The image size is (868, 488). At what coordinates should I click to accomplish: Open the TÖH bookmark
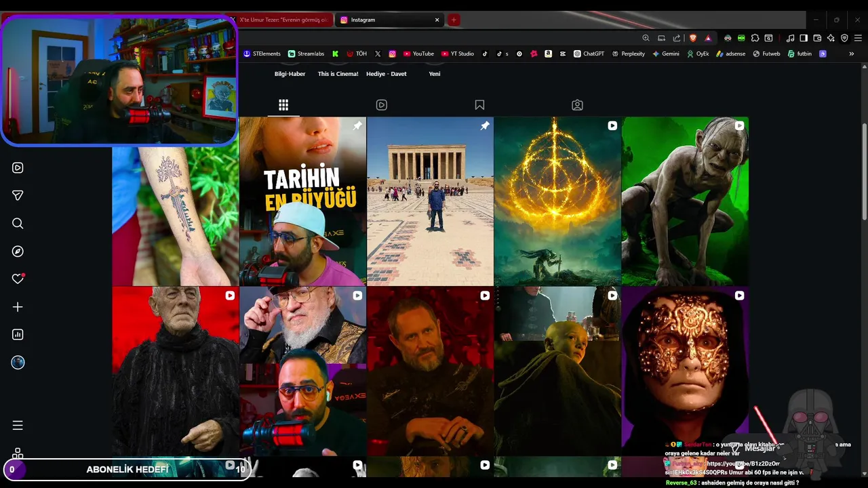(356, 54)
